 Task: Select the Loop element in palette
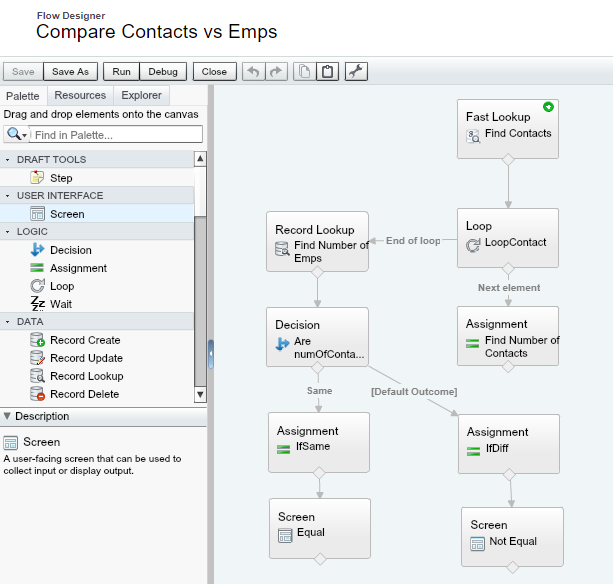pos(61,286)
